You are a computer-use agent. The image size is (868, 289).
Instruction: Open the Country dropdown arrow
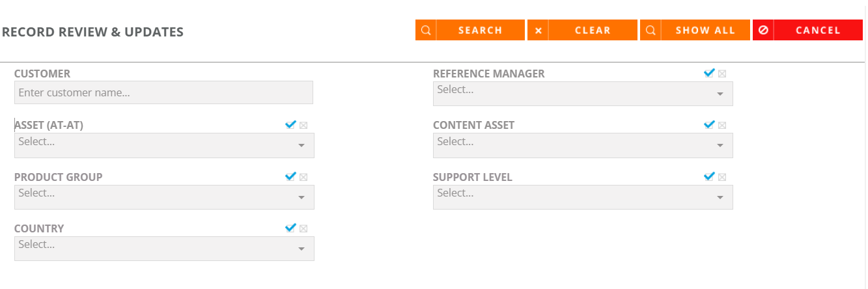[x=301, y=249]
